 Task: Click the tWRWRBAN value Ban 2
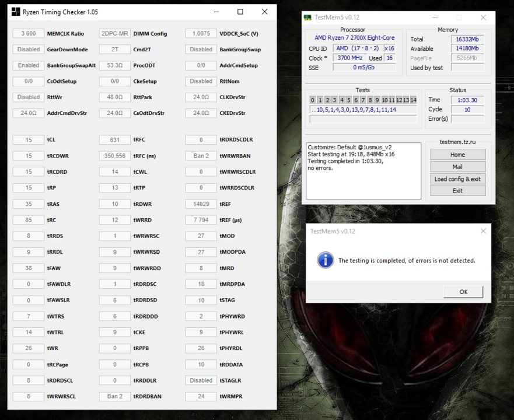pyautogui.click(x=201, y=156)
